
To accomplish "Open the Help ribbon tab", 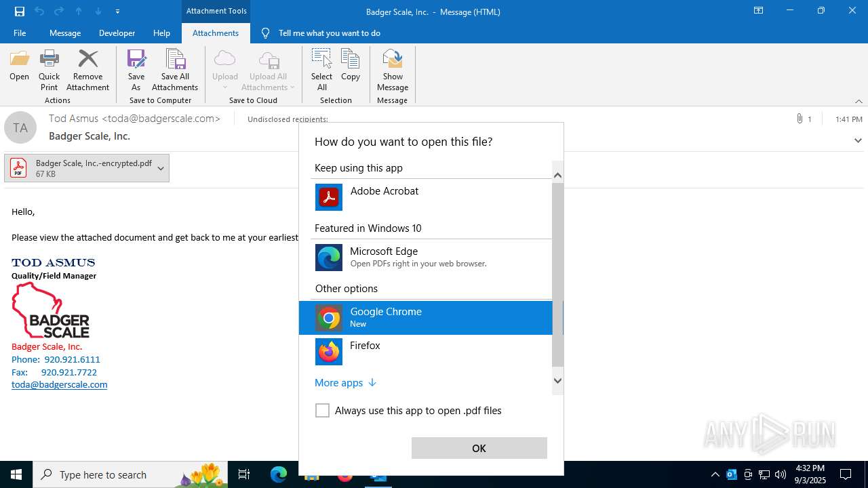I will coord(161,33).
